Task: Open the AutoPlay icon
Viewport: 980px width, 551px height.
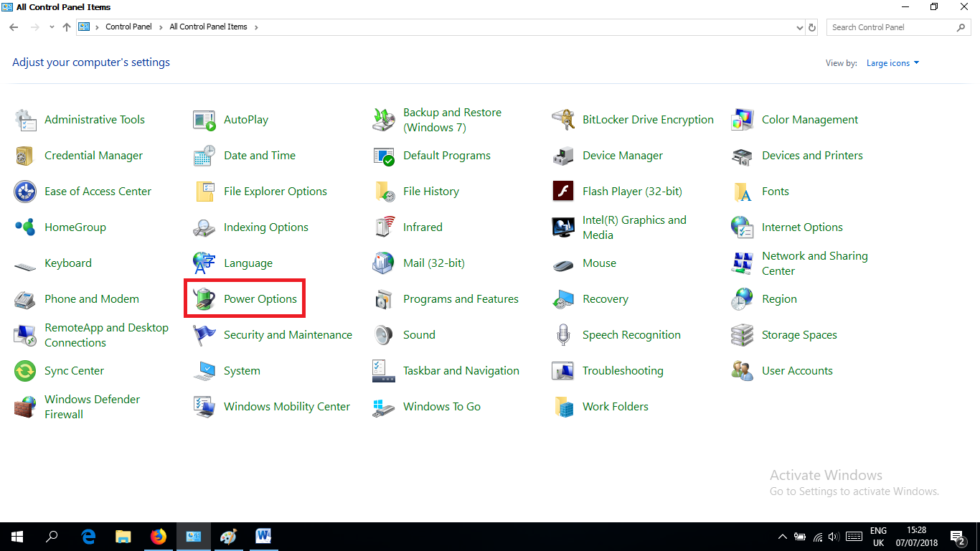Action: pyautogui.click(x=204, y=120)
